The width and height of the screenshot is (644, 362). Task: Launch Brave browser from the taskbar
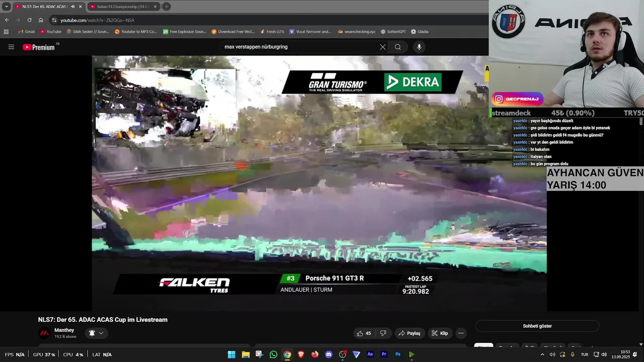tap(301, 354)
